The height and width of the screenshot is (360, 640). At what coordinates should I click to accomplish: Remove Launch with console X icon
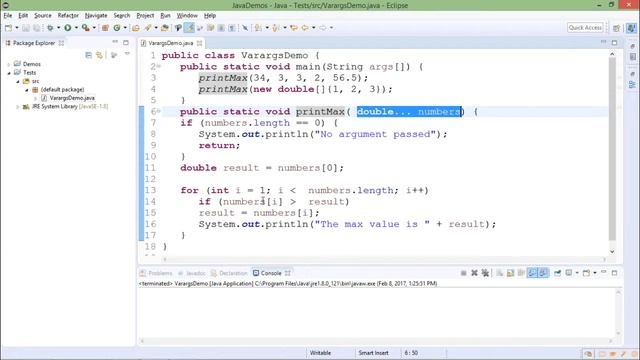[x=474, y=273]
